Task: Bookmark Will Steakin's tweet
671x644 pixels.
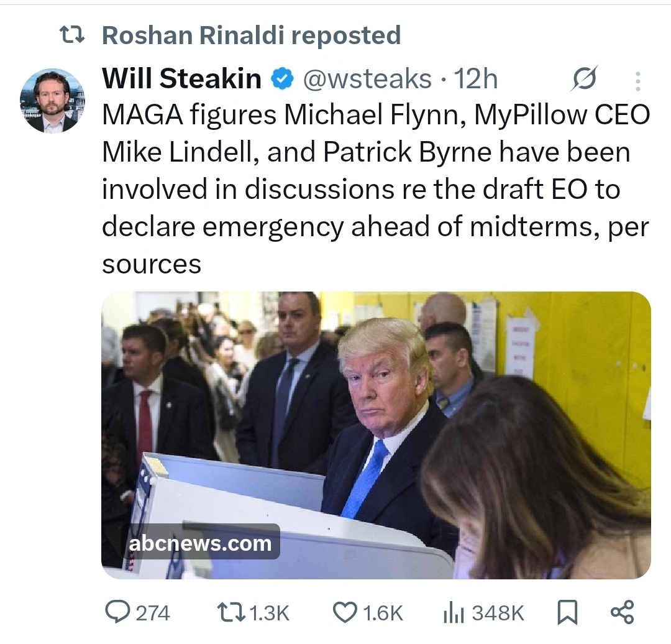Action: [566, 614]
